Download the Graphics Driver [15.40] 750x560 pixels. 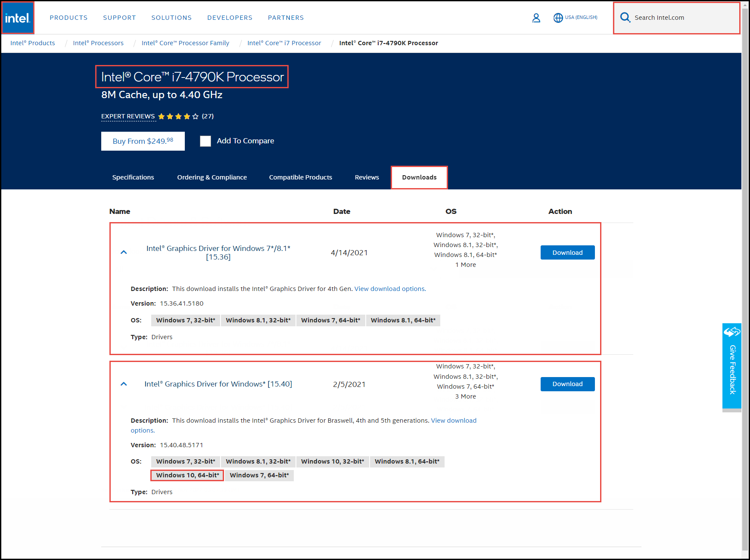[567, 384]
